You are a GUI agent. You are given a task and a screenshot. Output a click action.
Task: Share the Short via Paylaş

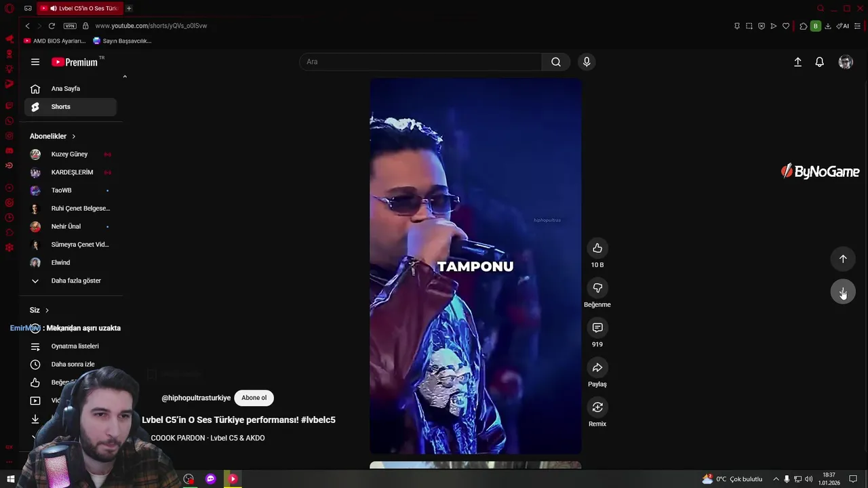597,368
